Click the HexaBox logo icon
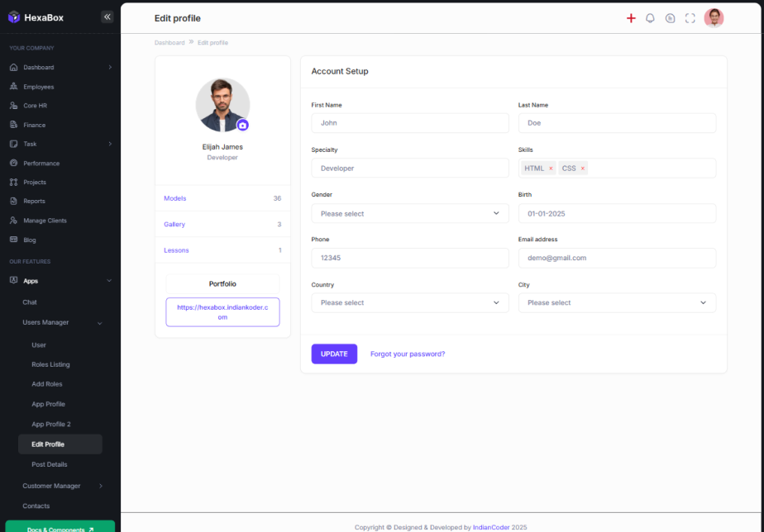 coord(13,17)
